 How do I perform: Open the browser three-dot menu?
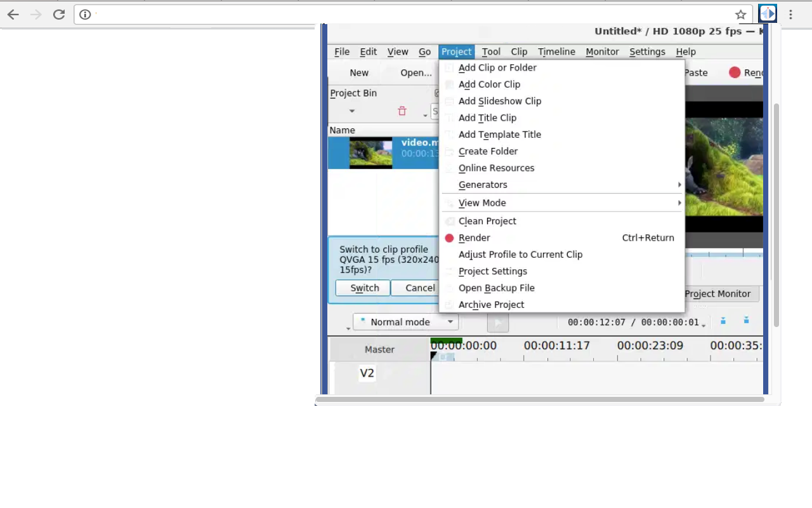point(790,15)
